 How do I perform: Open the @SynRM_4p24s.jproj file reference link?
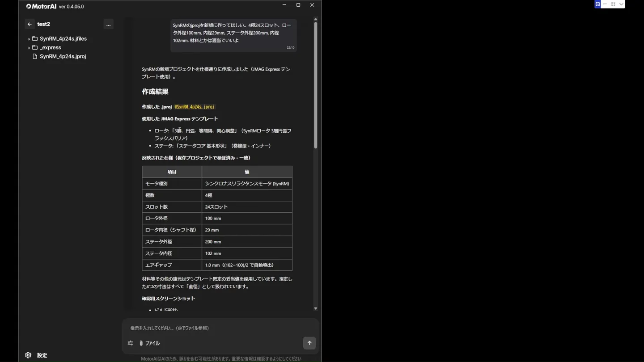(x=195, y=107)
